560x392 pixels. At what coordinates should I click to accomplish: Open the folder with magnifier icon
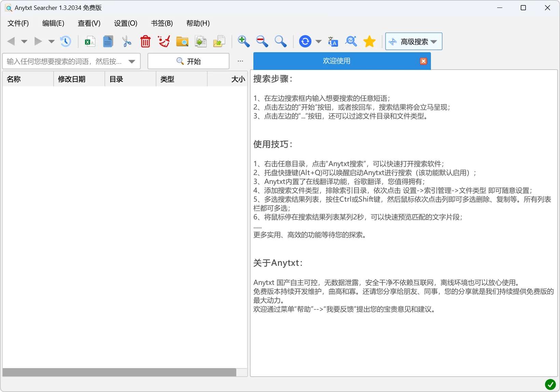pos(182,42)
